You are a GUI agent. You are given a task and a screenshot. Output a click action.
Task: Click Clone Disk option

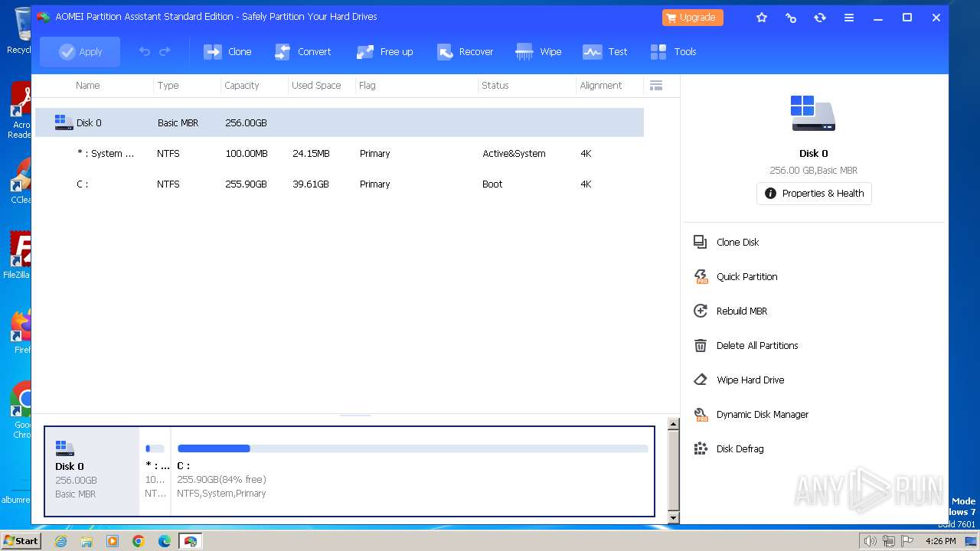pos(738,242)
